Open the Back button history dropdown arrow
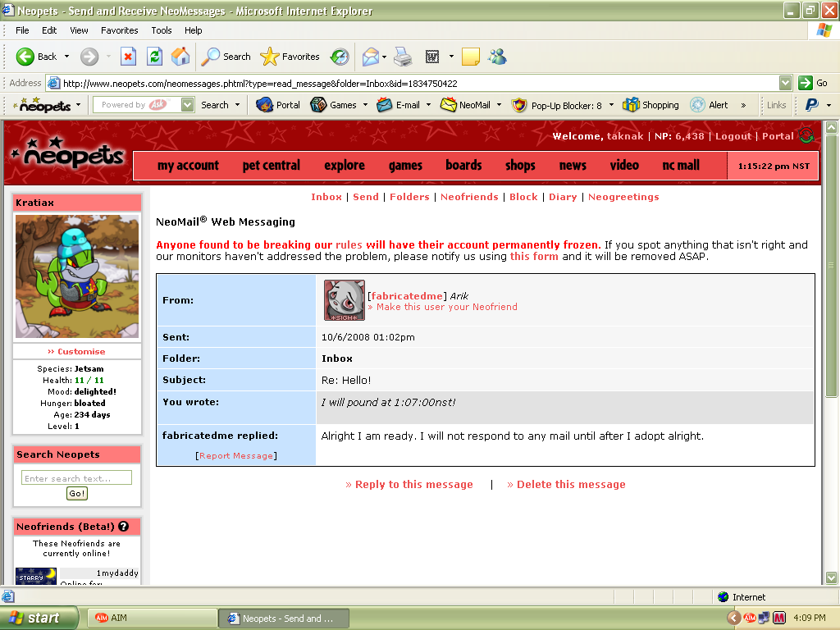This screenshot has height=630, width=840. [67, 57]
